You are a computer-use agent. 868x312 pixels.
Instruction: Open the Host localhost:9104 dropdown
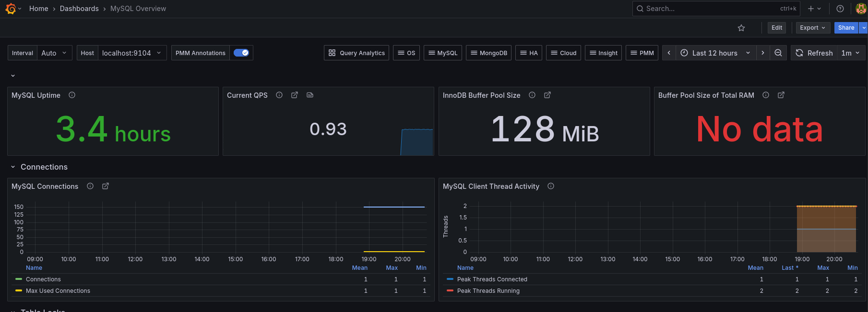(132, 53)
